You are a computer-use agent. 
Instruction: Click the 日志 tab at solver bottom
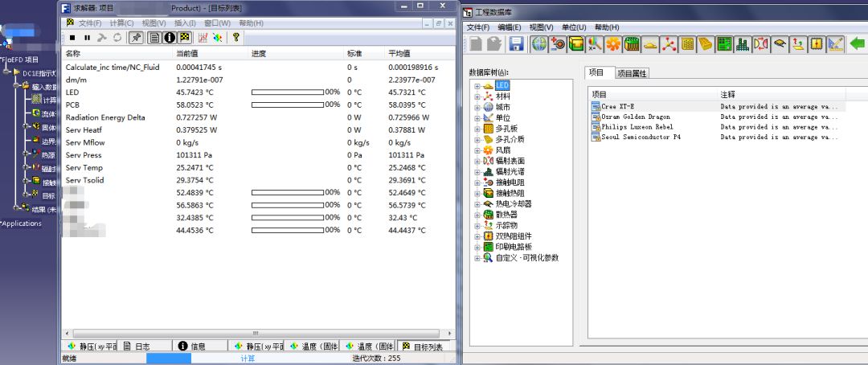[137, 347]
